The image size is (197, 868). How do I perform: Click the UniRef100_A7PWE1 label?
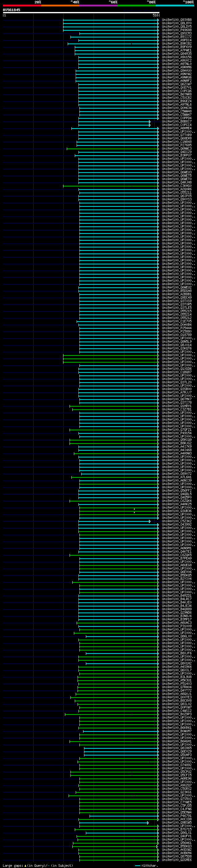[177, 50]
